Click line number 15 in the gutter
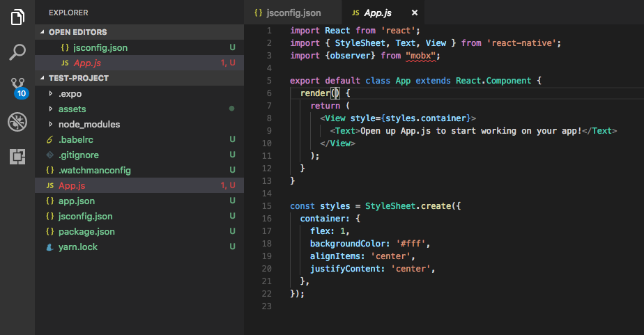Screen dimensions: 644x335 (266, 206)
